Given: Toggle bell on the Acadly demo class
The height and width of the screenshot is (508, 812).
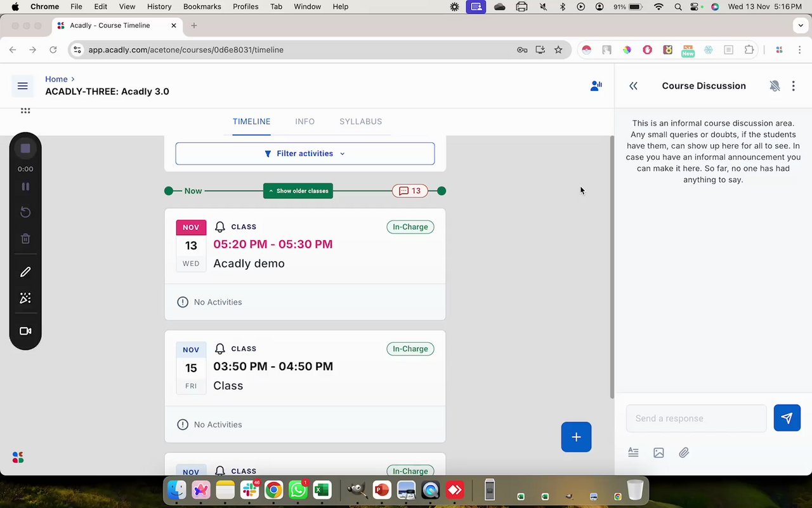Looking at the screenshot, I should click(220, 227).
